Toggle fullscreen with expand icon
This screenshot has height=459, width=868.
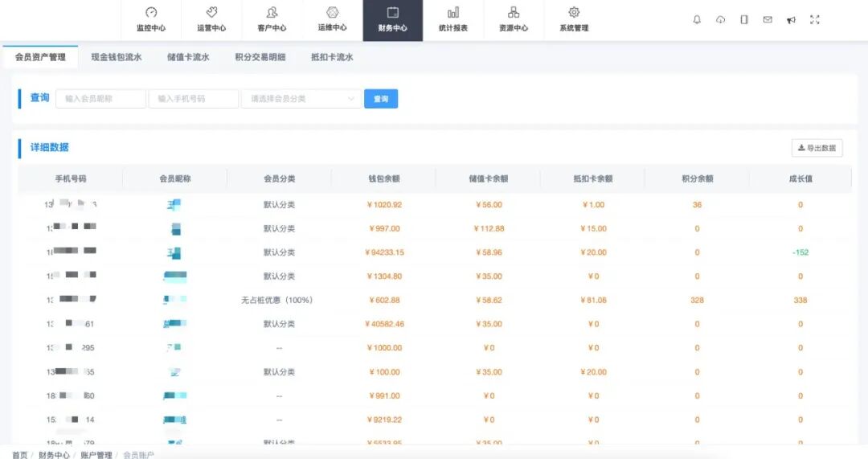coord(814,20)
